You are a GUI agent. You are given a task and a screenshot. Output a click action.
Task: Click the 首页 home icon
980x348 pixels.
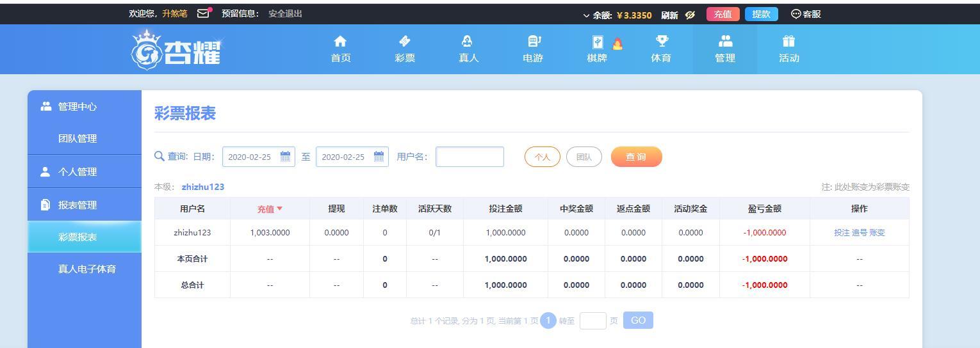340,42
